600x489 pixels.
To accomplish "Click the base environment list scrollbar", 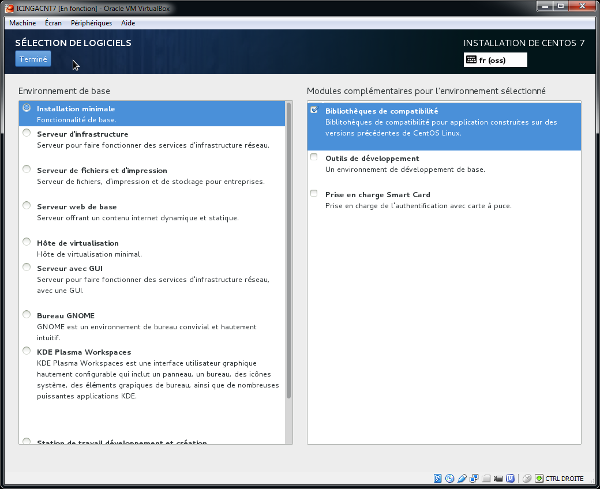I will coord(289,251).
